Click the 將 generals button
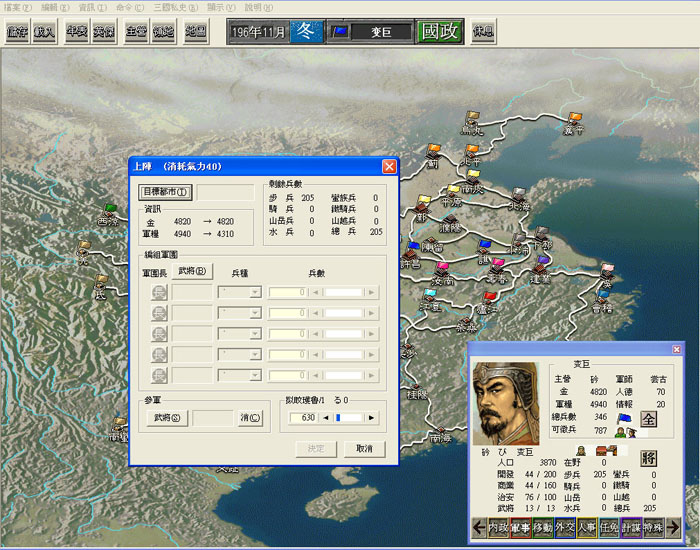700x550 pixels. click(x=649, y=458)
